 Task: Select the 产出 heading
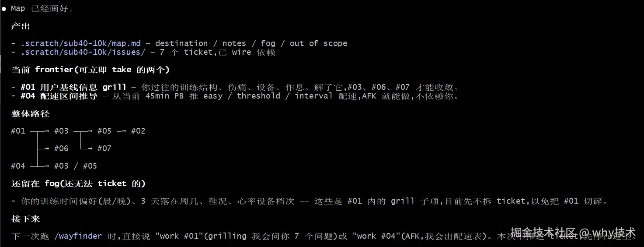tap(21, 26)
